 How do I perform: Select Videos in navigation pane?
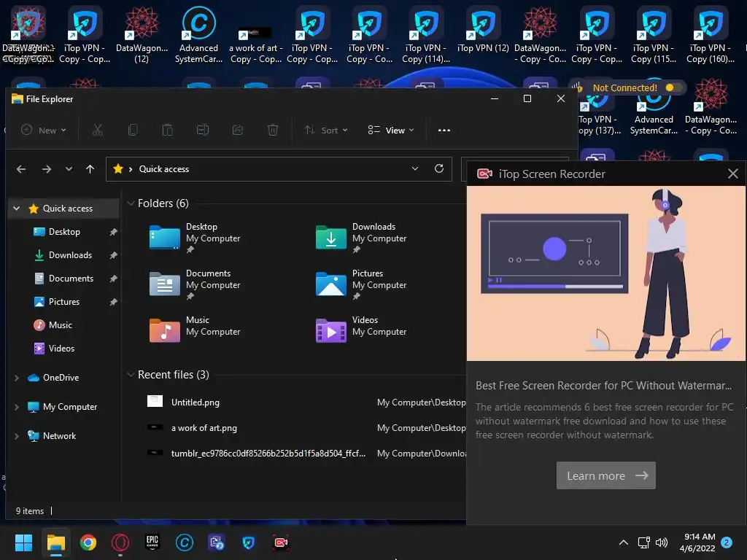pyautogui.click(x=61, y=348)
